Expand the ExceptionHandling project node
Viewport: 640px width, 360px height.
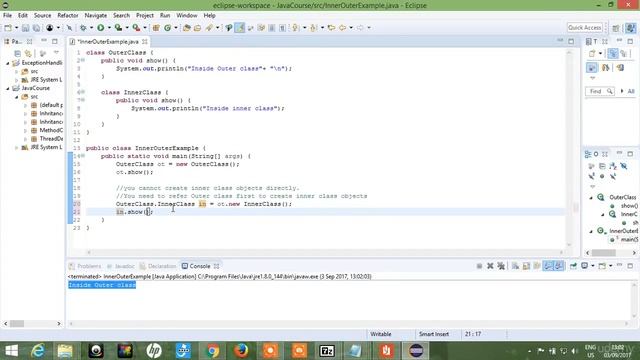[8, 63]
